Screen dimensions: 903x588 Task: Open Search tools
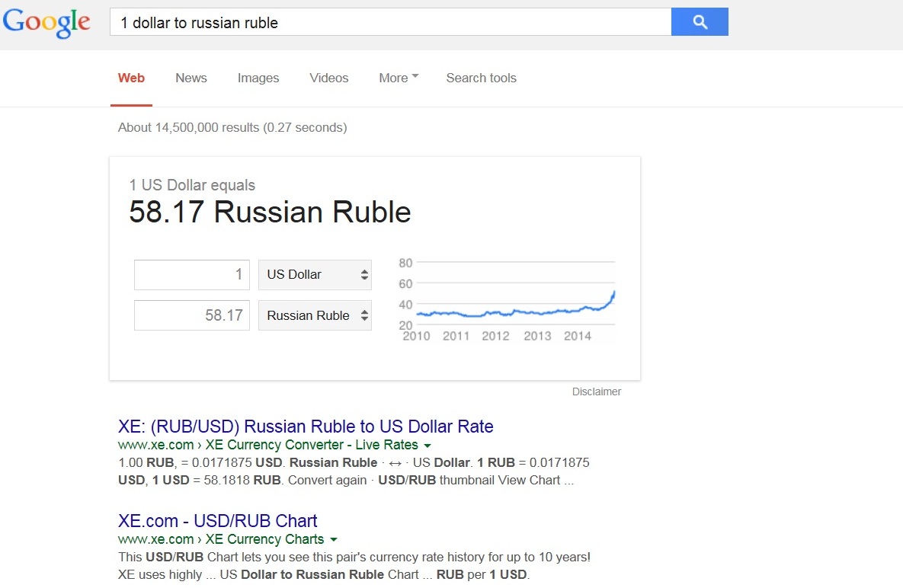pos(481,78)
